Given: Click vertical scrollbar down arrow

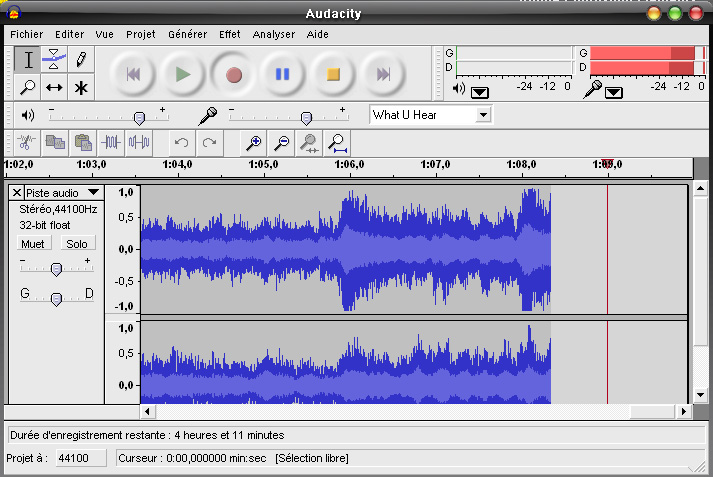Looking at the screenshot, I should [x=700, y=395].
